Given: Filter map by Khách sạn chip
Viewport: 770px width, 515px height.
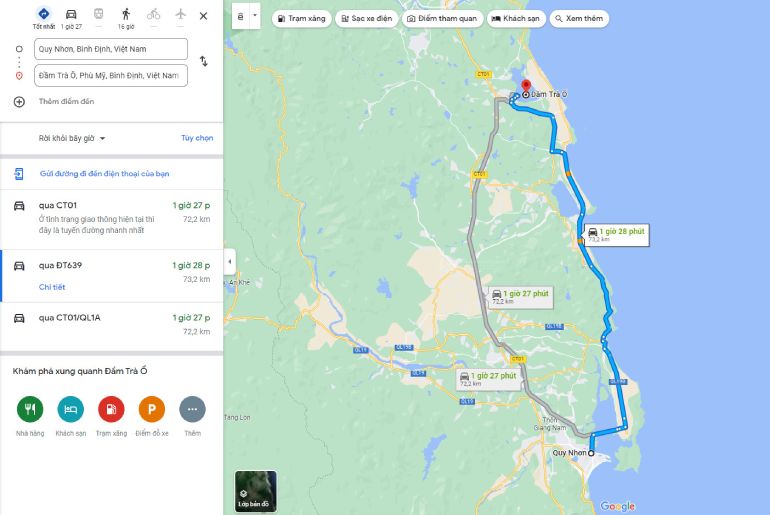Looking at the screenshot, I should click(516, 19).
